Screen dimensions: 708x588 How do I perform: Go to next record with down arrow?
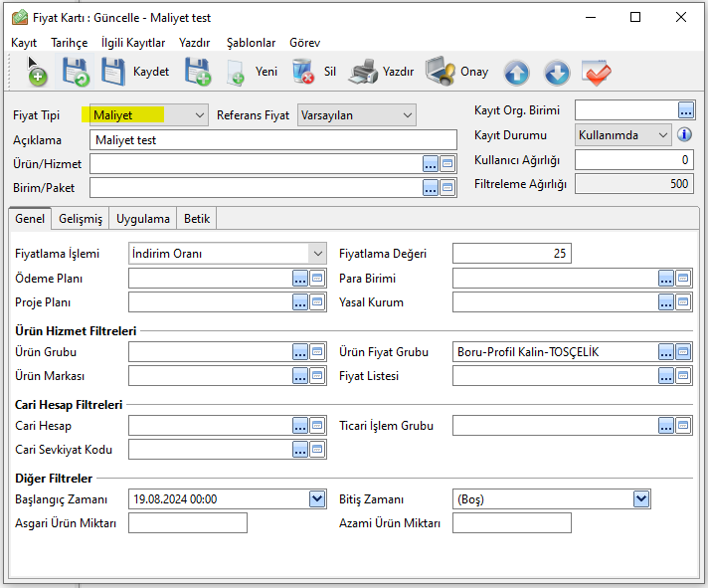tap(556, 73)
